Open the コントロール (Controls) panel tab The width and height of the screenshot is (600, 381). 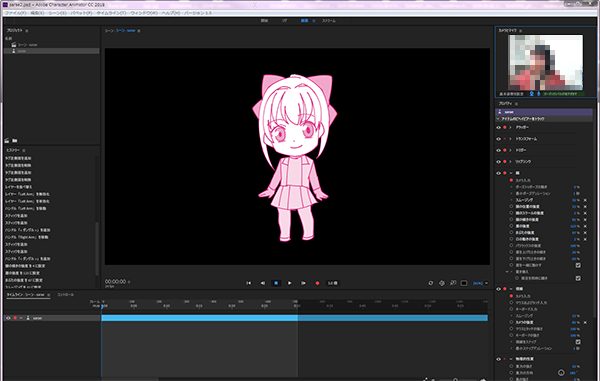65,295
